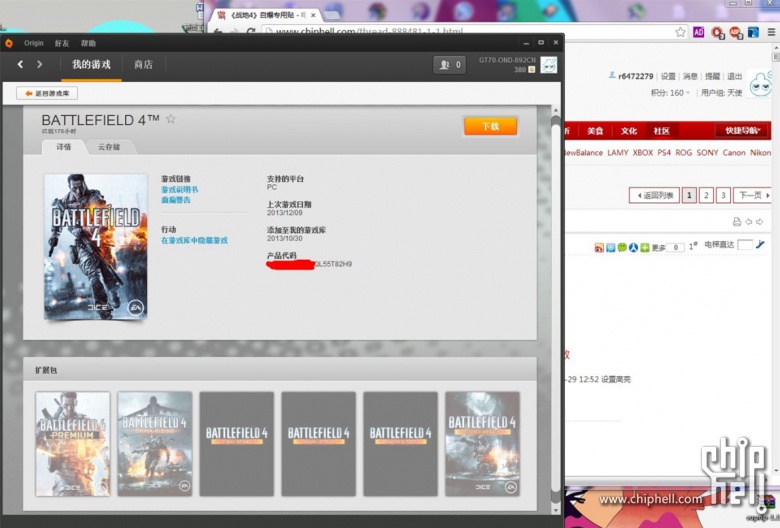Click the blue jump-to-floor arrow icon

760,244
